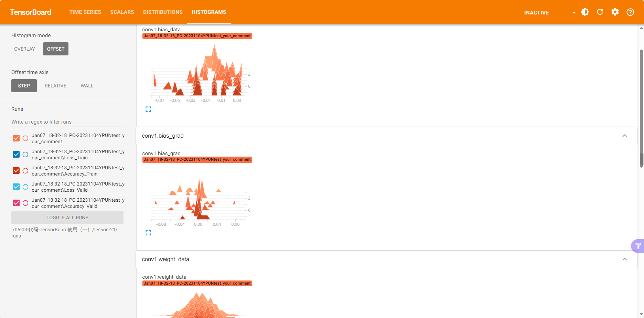
Task: Expand conv1.bias_grad chart to full size
Action: click(148, 233)
